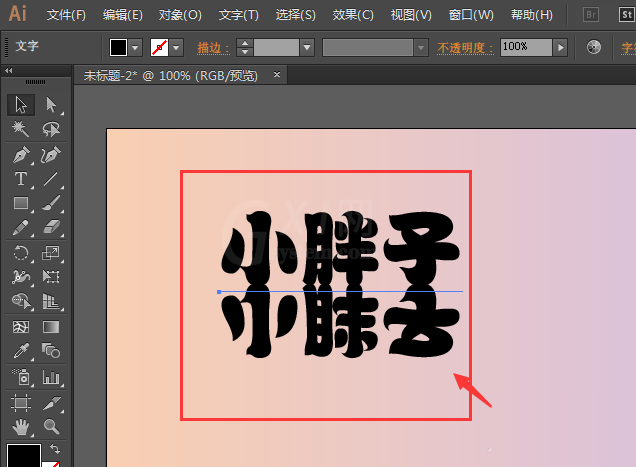This screenshot has height=467, width=636.
Task: Select the Pen tool
Action: pos(21,155)
